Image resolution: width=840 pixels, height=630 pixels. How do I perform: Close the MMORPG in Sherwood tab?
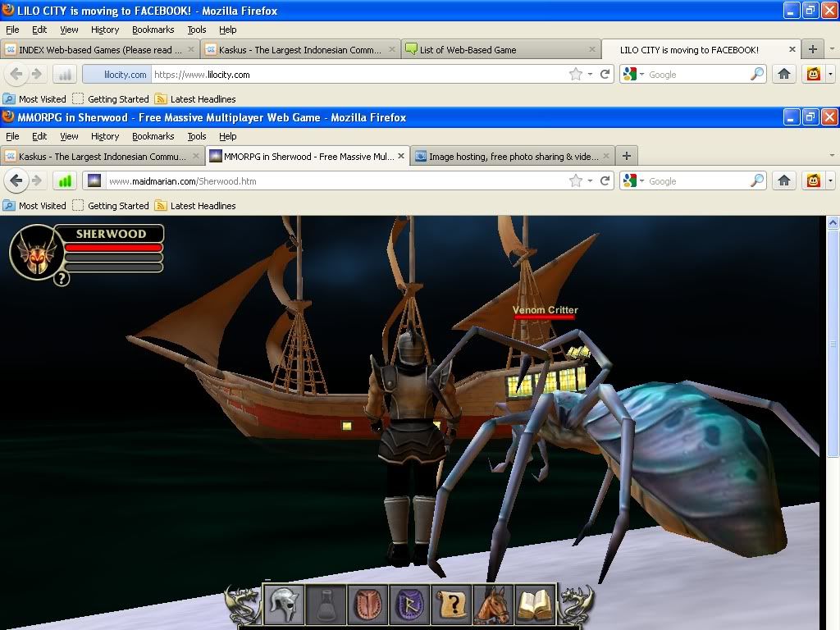[x=400, y=156]
